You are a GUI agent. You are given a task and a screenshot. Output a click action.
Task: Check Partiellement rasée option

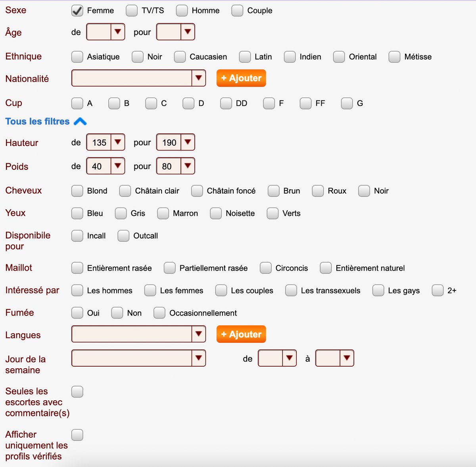click(170, 268)
